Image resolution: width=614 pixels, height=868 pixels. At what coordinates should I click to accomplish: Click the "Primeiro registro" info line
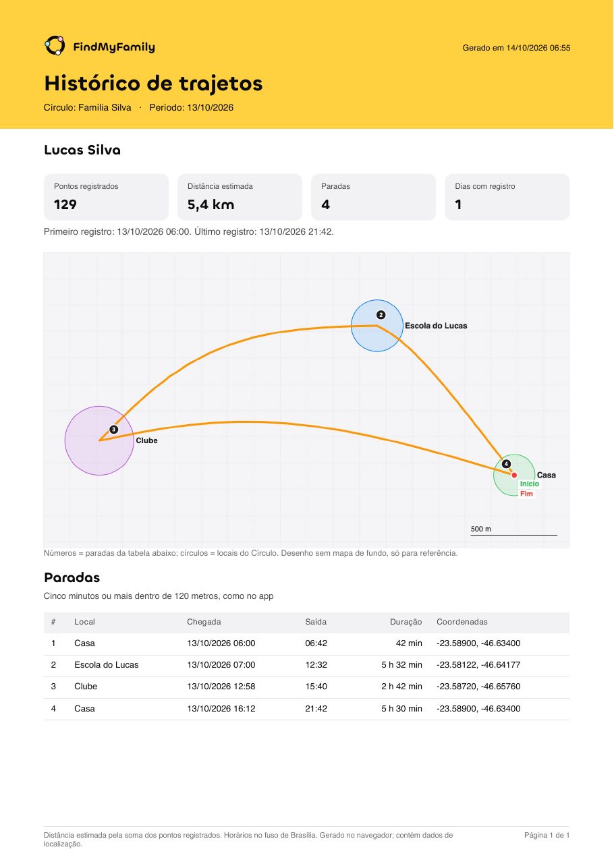[x=189, y=231]
